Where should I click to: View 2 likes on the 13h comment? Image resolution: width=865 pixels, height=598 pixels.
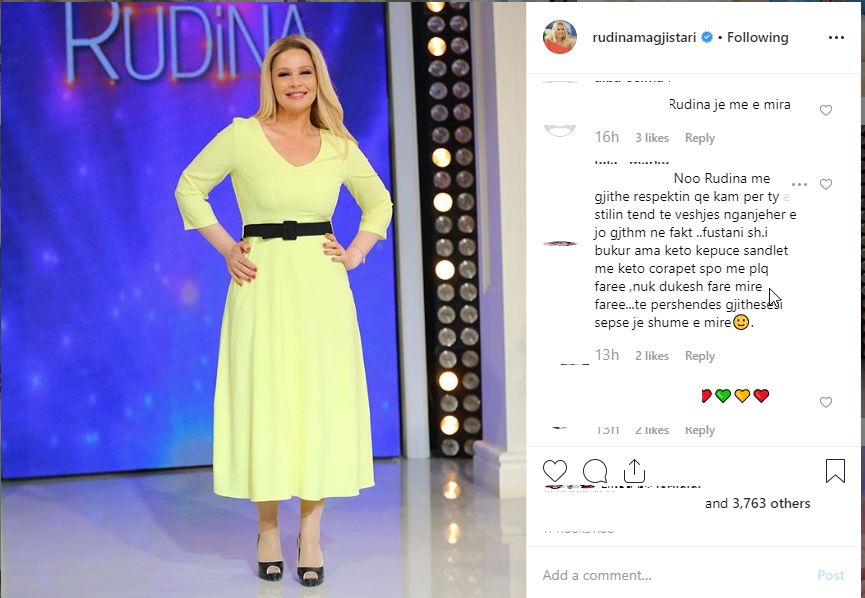coord(652,356)
